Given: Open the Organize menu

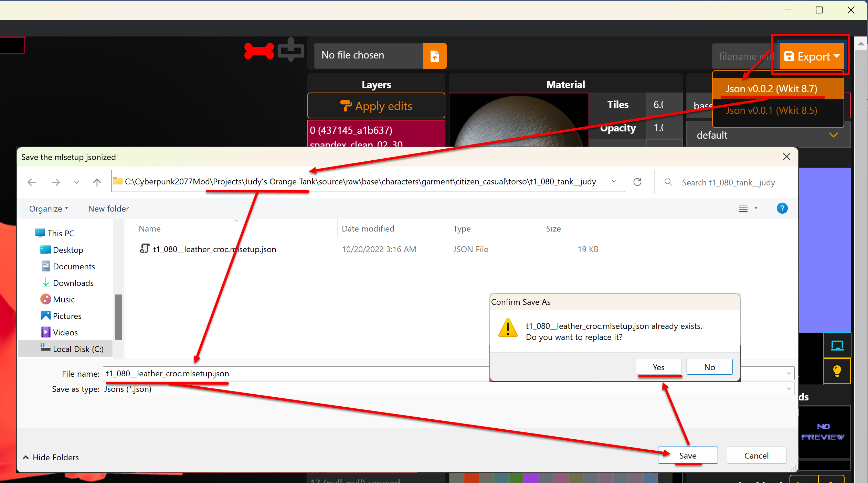Looking at the screenshot, I should (x=49, y=209).
